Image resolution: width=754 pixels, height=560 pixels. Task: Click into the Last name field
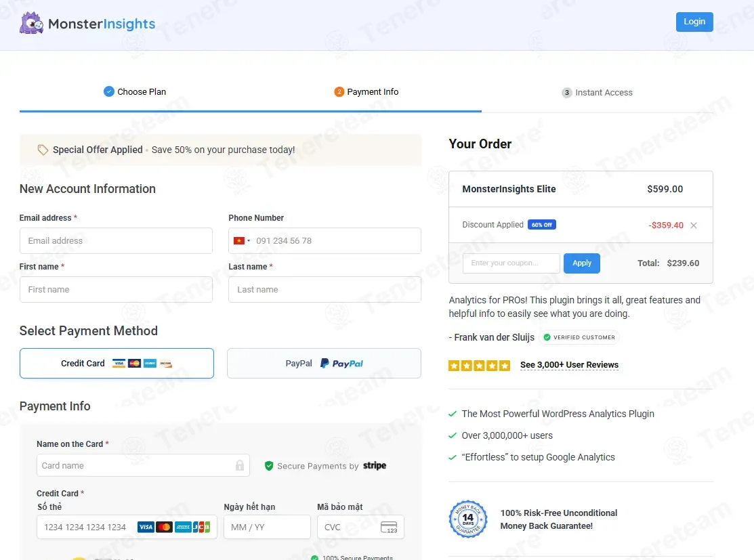pos(324,289)
